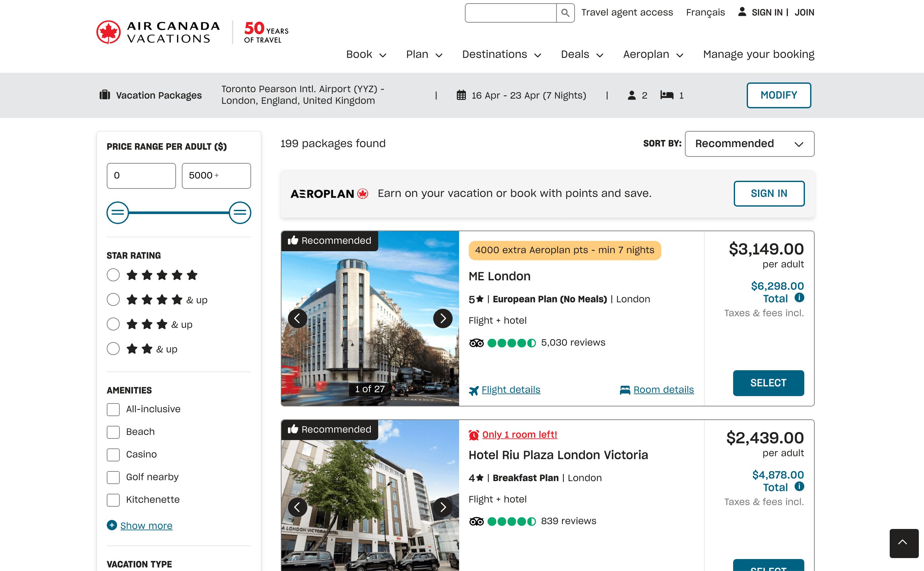
Task: Click the Air Canada Vacations logo
Action: [158, 32]
